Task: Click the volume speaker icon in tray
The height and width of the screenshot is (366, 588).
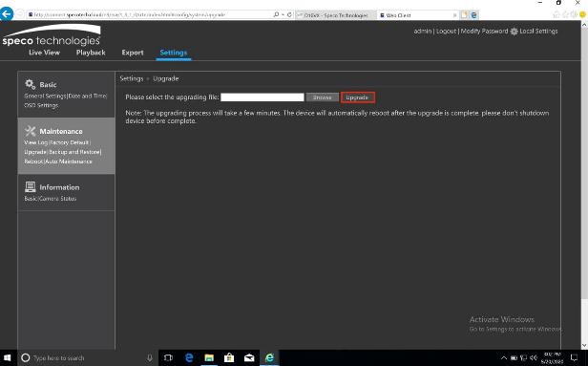Action: (534, 357)
